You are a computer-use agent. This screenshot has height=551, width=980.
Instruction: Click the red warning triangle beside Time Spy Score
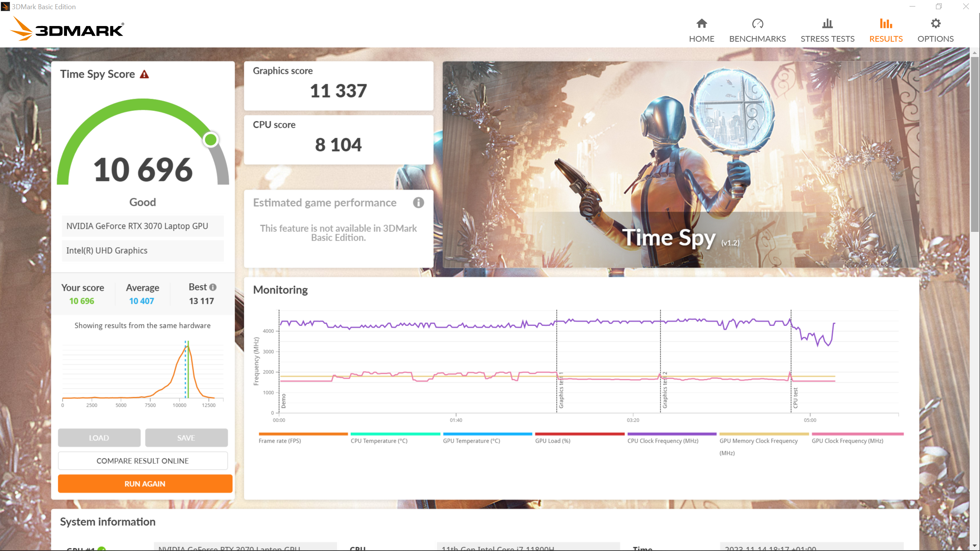pyautogui.click(x=144, y=74)
